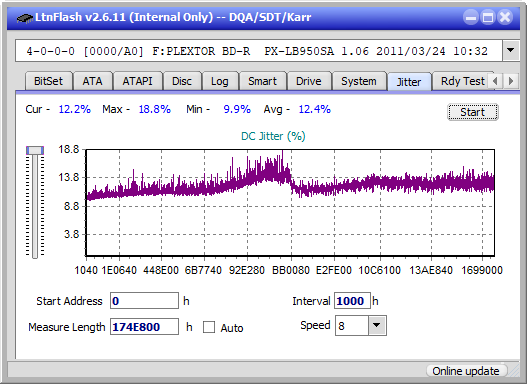Minimize the LtnFlash window
This screenshot has height=384, width=527.
pos(471,17)
